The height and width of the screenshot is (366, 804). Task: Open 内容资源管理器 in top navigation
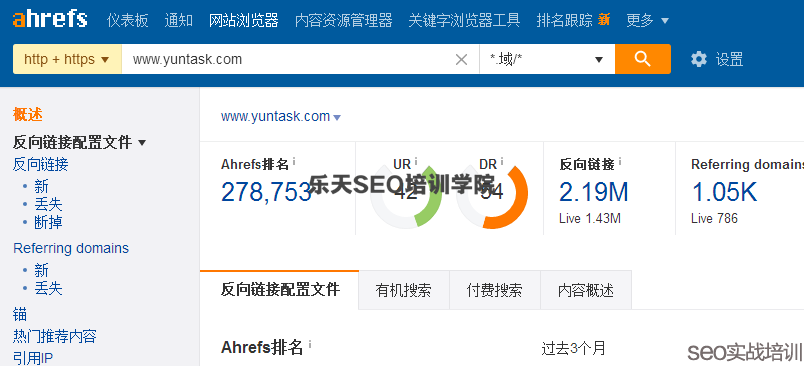(x=344, y=21)
